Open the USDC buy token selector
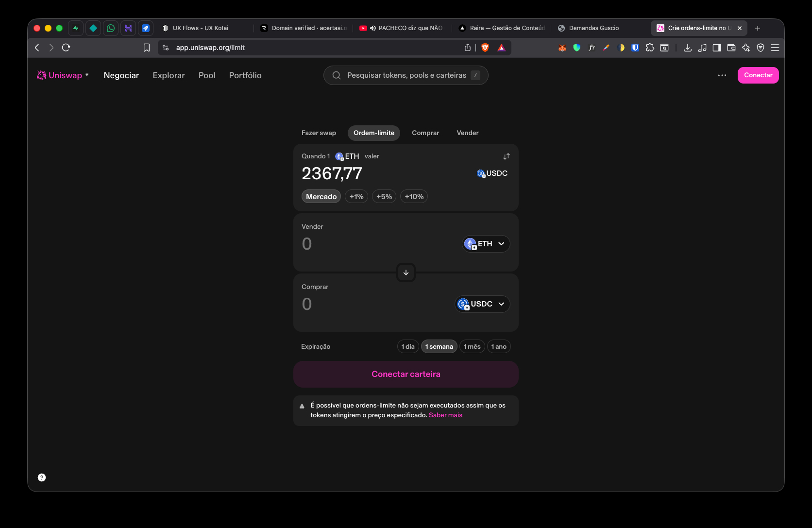 [x=482, y=304]
